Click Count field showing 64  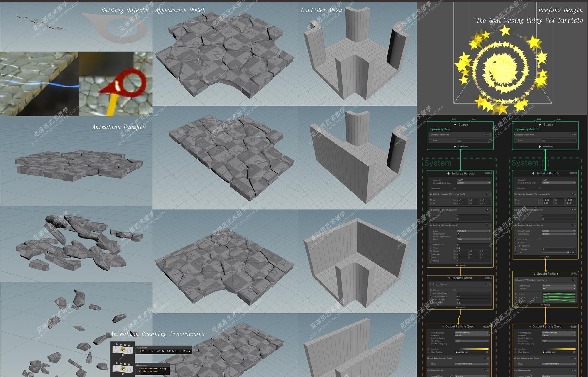point(474,248)
